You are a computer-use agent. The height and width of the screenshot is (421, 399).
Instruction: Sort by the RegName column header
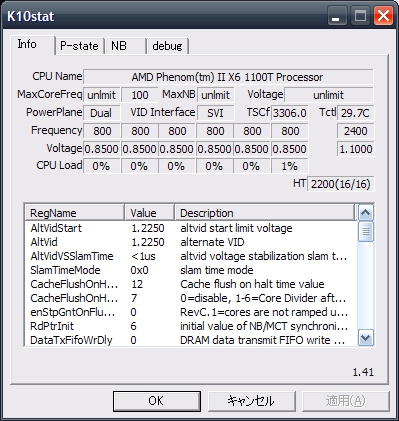click(x=75, y=213)
